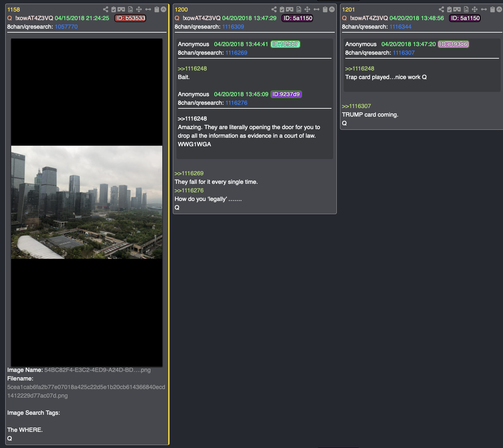Click the orange Q marker on post 1158

click(10, 18)
